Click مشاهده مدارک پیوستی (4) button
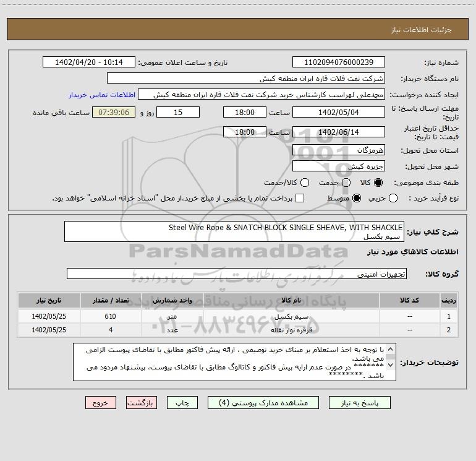The height and width of the screenshot is (461, 476). pyautogui.click(x=263, y=403)
